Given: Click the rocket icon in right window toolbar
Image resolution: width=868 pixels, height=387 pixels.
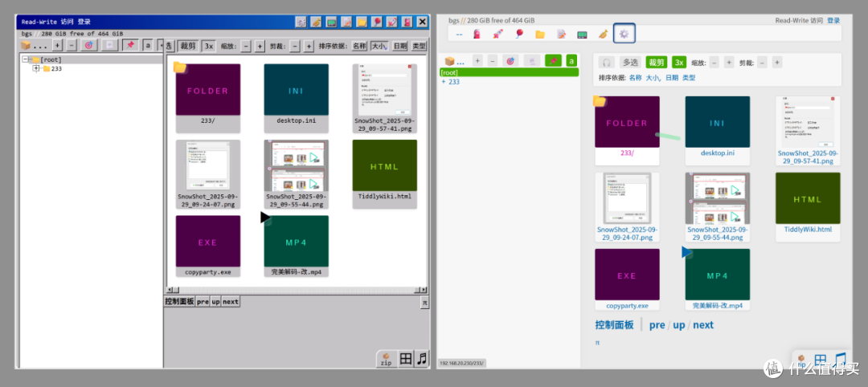Looking at the screenshot, I should pyautogui.click(x=497, y=35).
